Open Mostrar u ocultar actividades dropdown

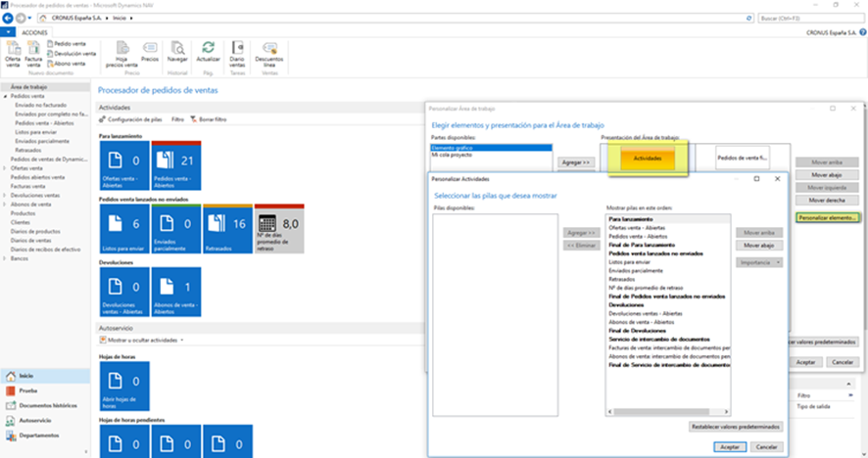141,341
